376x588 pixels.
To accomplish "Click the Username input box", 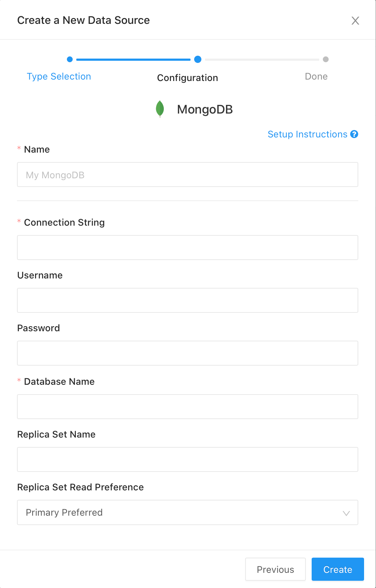I will click(x=187, y=301).
